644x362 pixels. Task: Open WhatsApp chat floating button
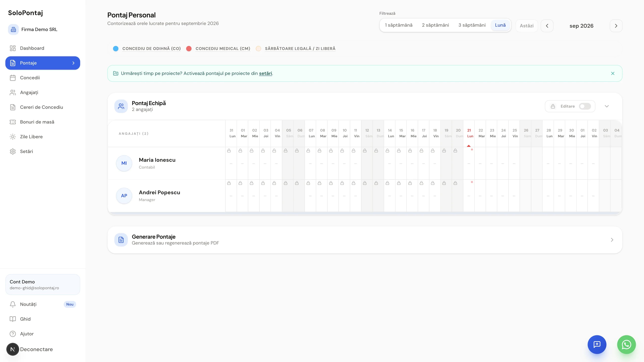click(x=626, y=345)
